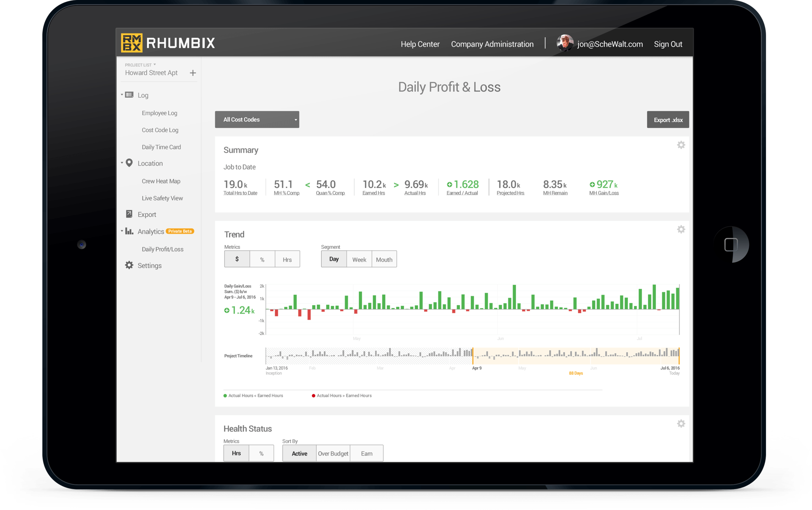Click the user profile avatar photo

(565, 43)
